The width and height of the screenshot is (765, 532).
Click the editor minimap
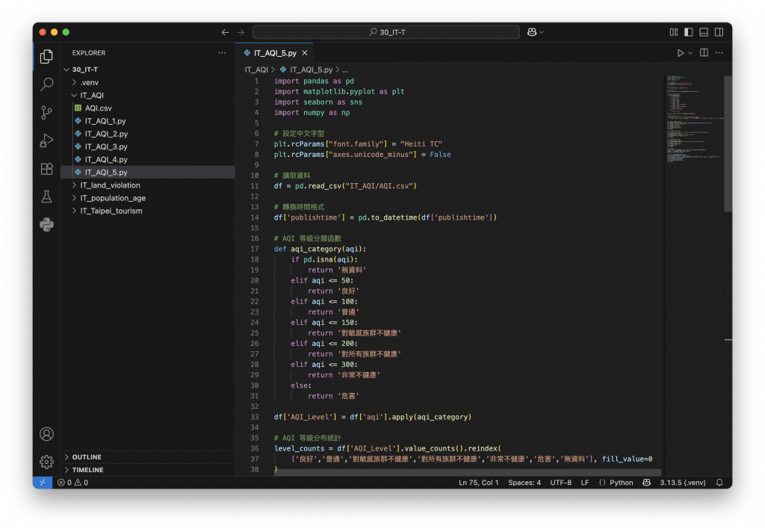(694, 119)
